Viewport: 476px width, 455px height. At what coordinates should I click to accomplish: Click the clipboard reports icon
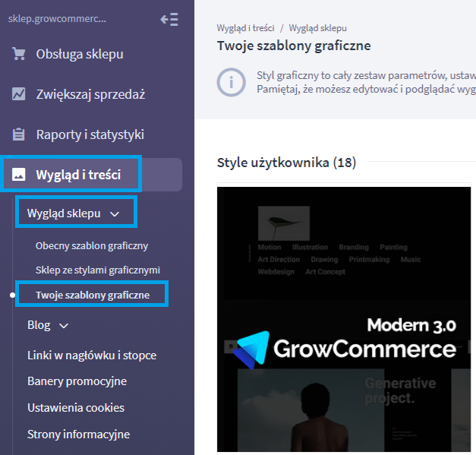(x=18, y=134)
